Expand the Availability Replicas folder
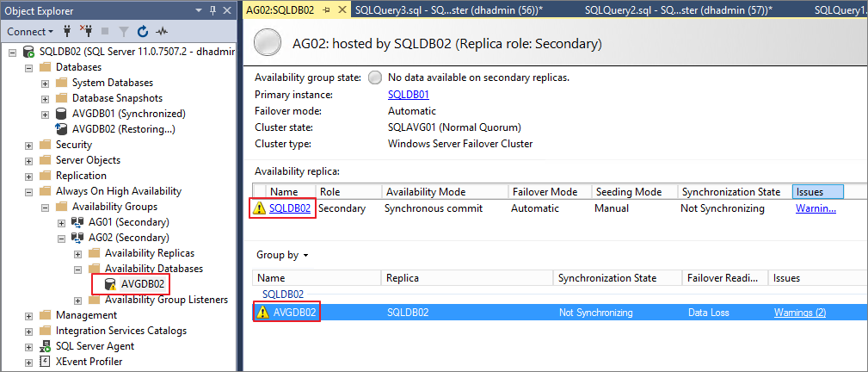 78,254
